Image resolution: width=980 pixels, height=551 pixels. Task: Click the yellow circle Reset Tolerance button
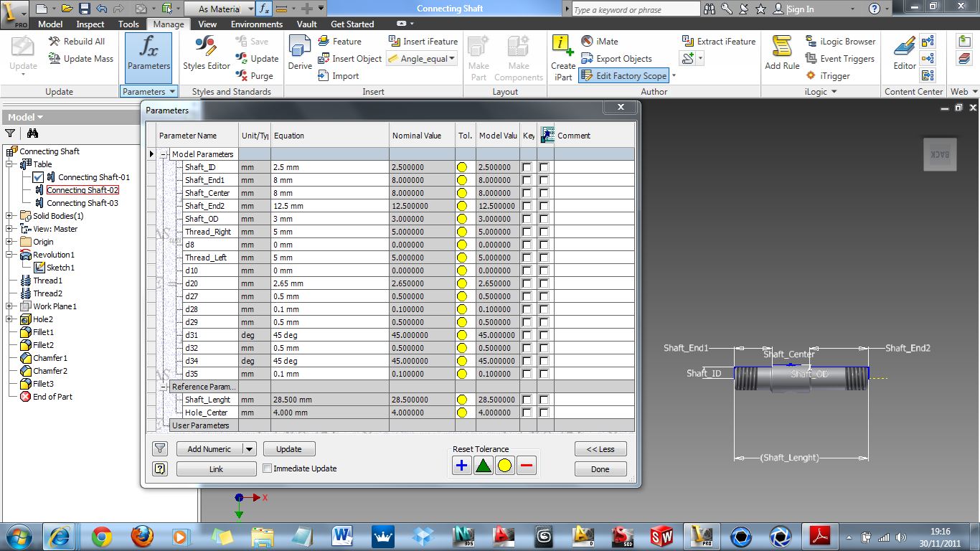505,466
